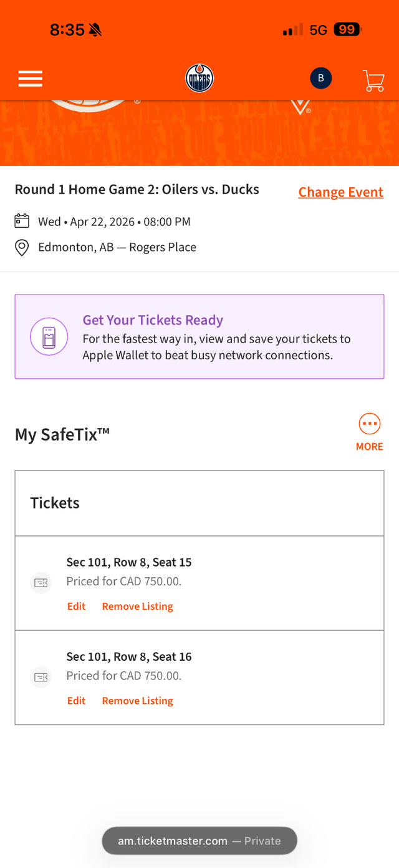Select the Tickets section header
This screenshot has height=868, width=399.
[x=54, y=503]
